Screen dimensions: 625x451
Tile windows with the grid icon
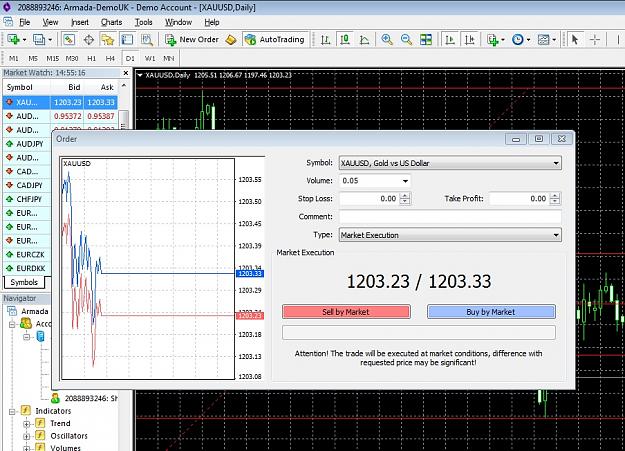point(426,39)
